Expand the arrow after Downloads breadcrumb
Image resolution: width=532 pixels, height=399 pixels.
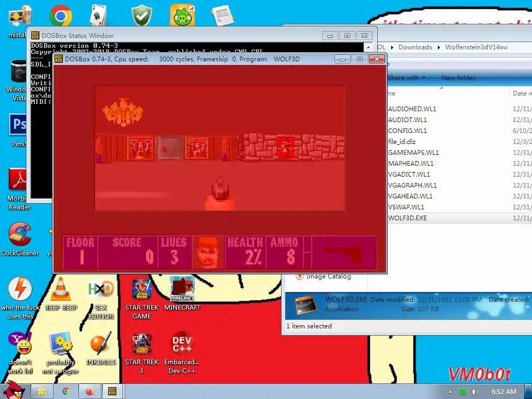point(438,47)
